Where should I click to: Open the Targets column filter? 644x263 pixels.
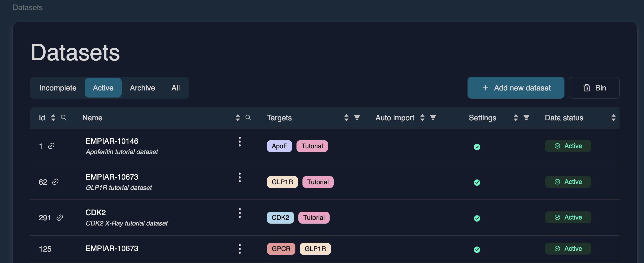pyautogui.click(x=357, y=118)
